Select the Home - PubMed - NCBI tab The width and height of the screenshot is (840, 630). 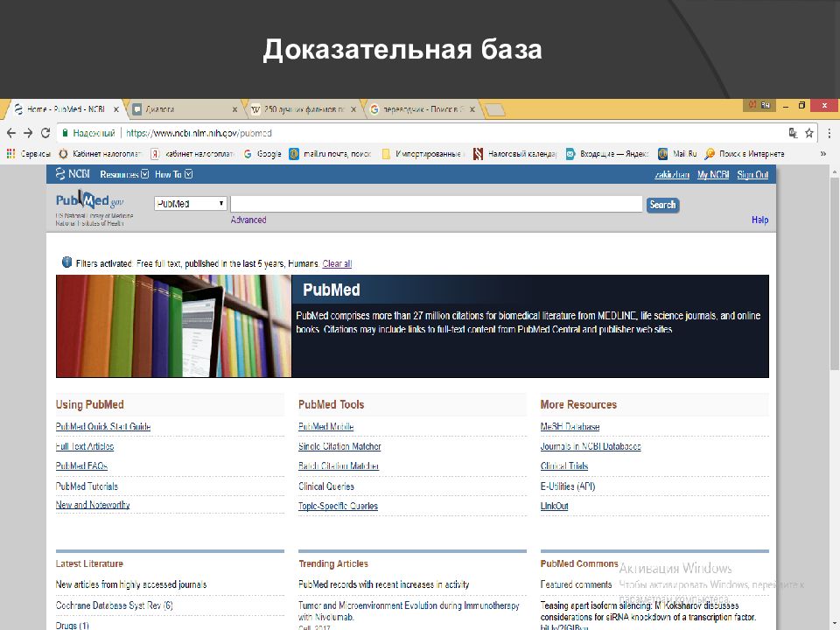[66, 109]
